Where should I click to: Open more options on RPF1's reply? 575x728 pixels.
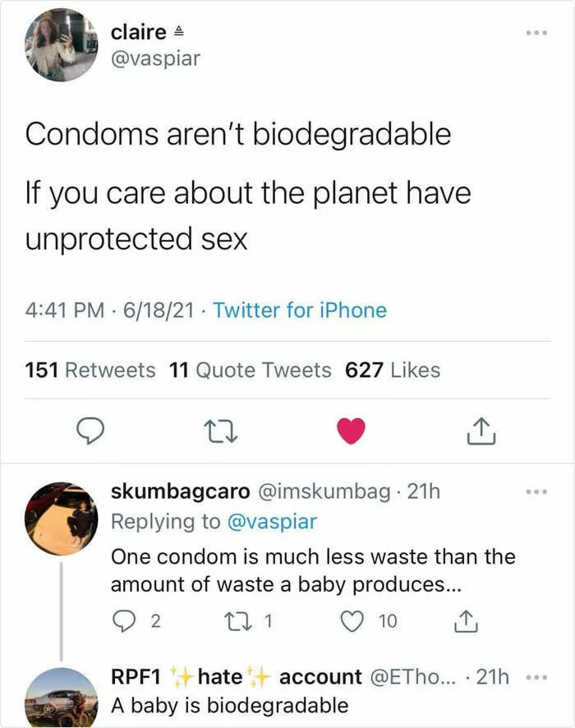point(536,679)
